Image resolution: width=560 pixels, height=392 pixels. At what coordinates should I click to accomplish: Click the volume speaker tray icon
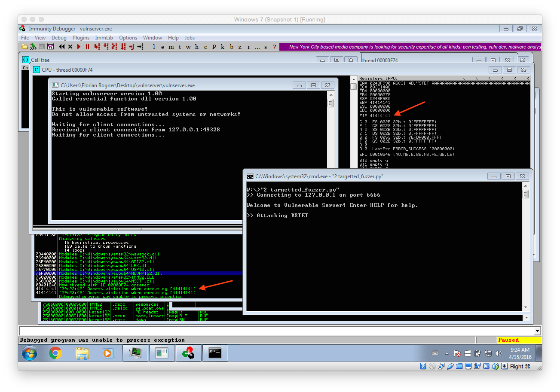point(499,354)
